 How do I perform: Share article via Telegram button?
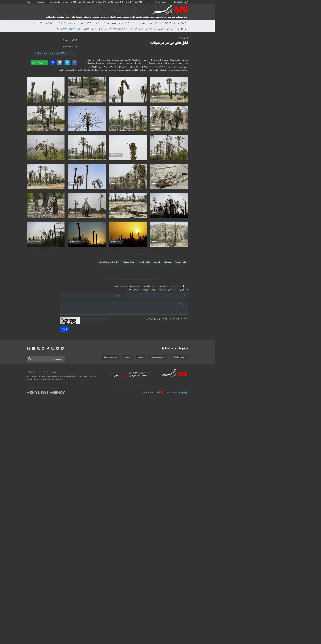60,63
